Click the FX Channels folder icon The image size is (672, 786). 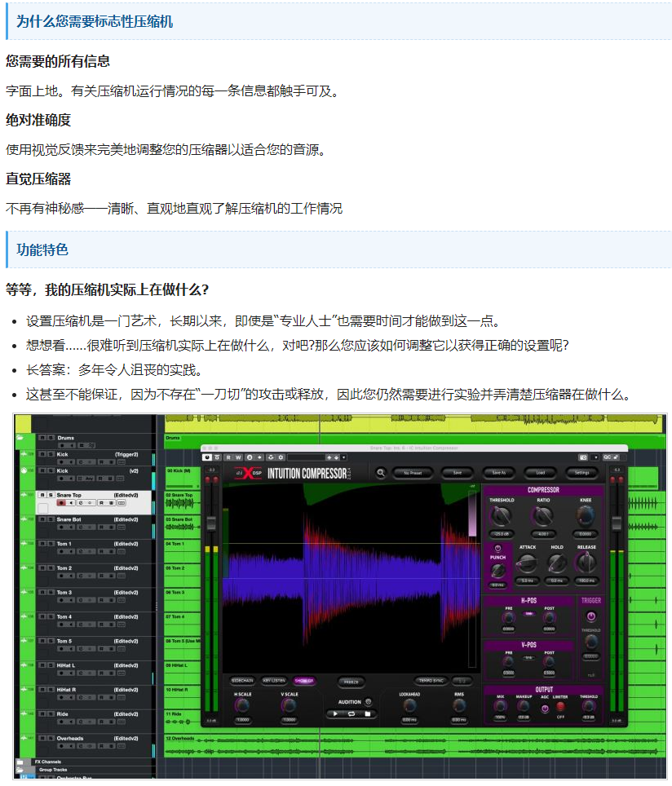(x=20, y=762)
